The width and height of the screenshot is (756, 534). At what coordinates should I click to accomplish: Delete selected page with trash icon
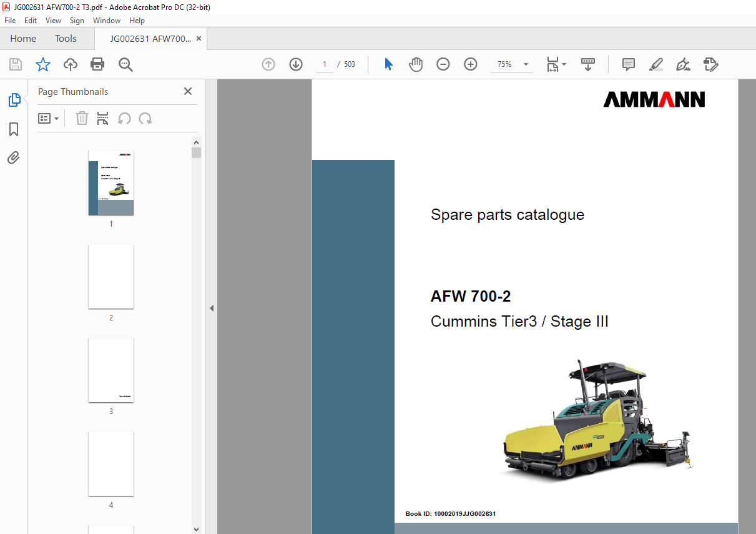point(82,118)
